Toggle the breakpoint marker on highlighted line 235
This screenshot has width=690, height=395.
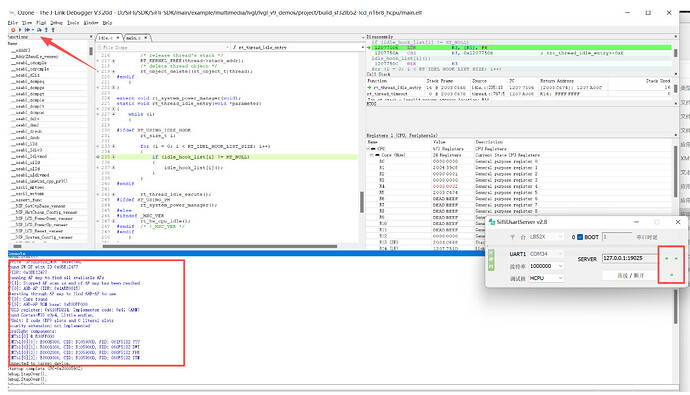pyautogui.click(x=98, y=157)
